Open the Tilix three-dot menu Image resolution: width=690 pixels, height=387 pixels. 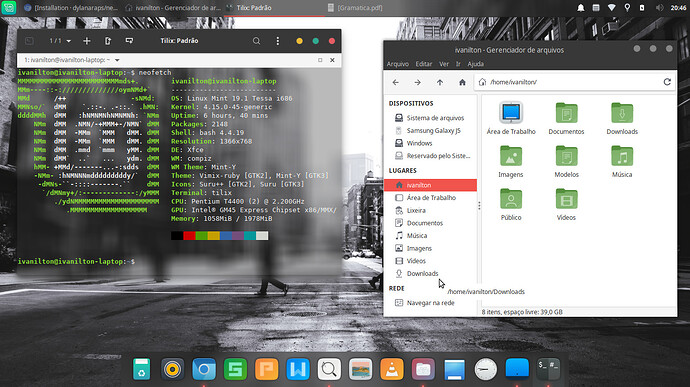click(x=278, y=41)
